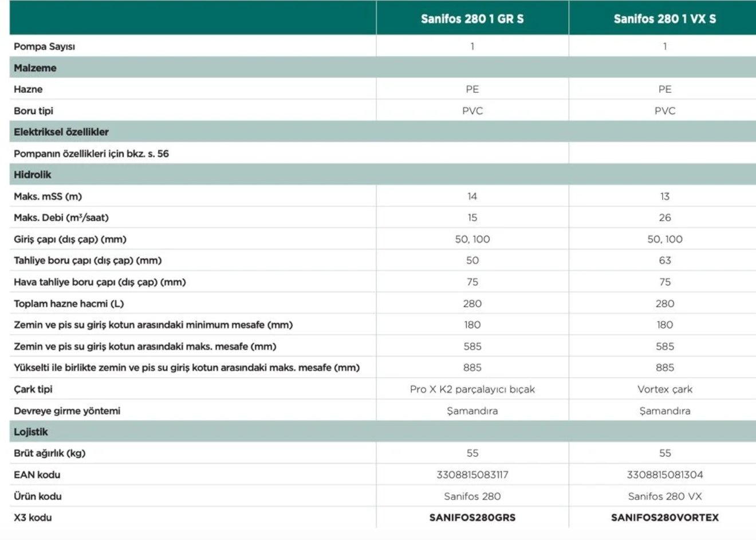Click the Elektriksel özellikler section header

point(383,132)
